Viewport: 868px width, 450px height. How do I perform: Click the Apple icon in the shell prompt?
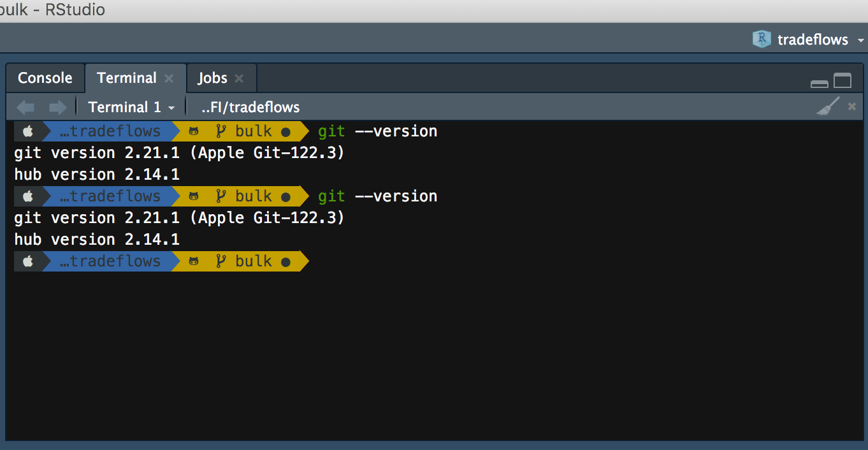pyautogui.click(x=27, y=131)
